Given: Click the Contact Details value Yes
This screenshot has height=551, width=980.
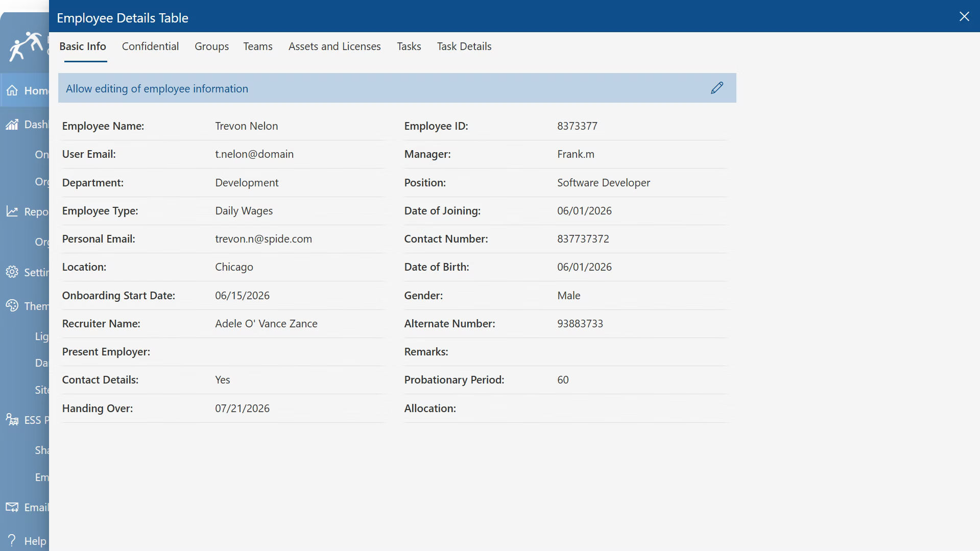Looking at the screenshot, I should coord(223,380).
